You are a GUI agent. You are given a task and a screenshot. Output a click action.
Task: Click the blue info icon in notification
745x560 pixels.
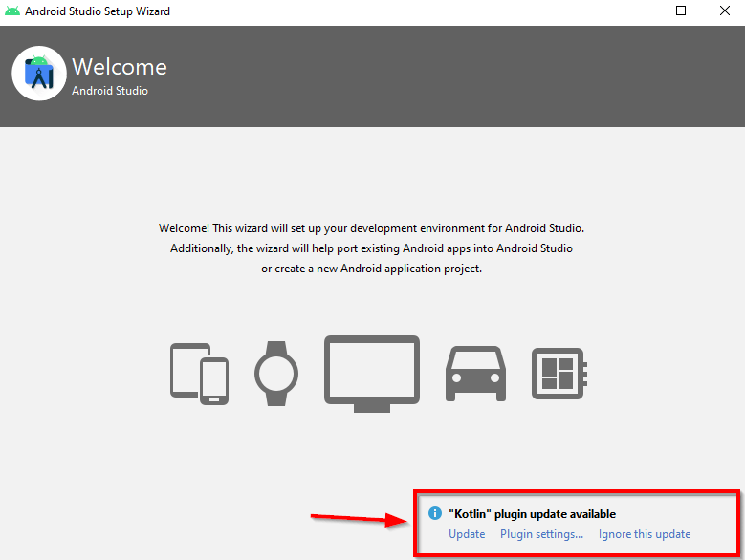(x=435, y=513)
